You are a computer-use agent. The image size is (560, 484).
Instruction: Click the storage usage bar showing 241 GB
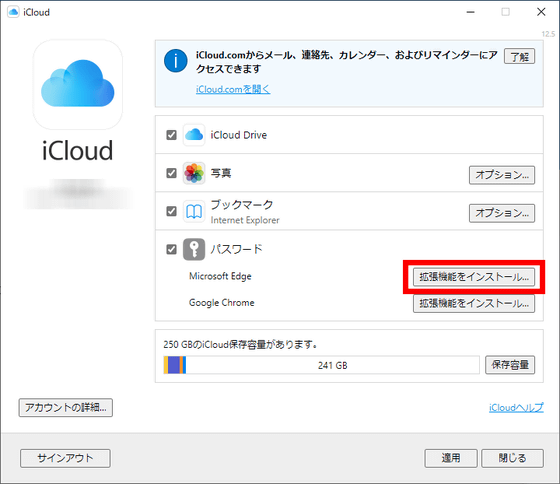321,365
